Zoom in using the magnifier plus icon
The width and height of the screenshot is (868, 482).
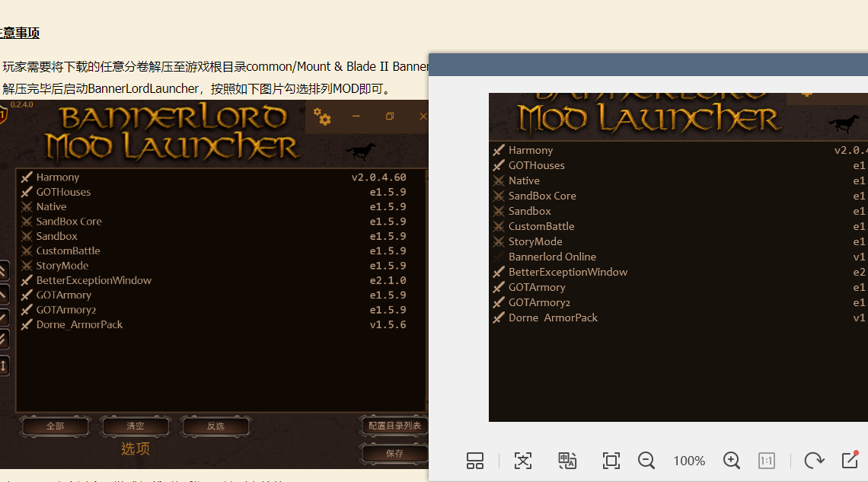pos(731,461)
